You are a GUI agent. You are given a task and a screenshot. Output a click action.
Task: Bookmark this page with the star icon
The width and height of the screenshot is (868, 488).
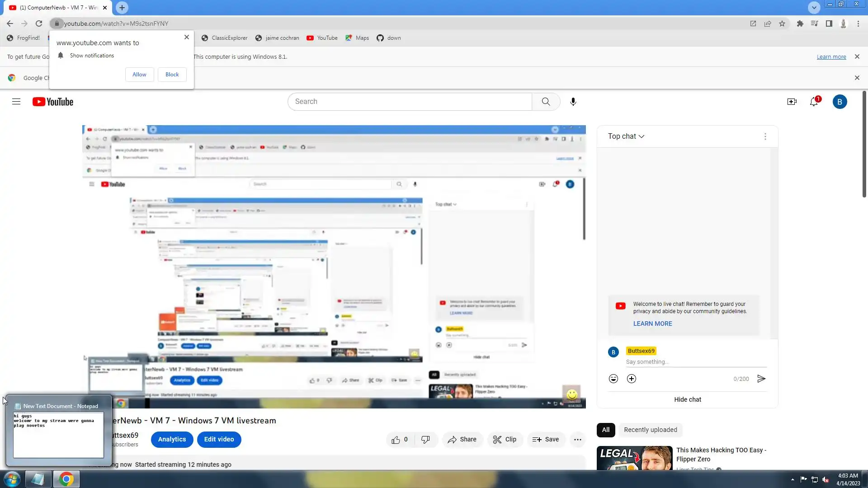click(x=782, y=23)
